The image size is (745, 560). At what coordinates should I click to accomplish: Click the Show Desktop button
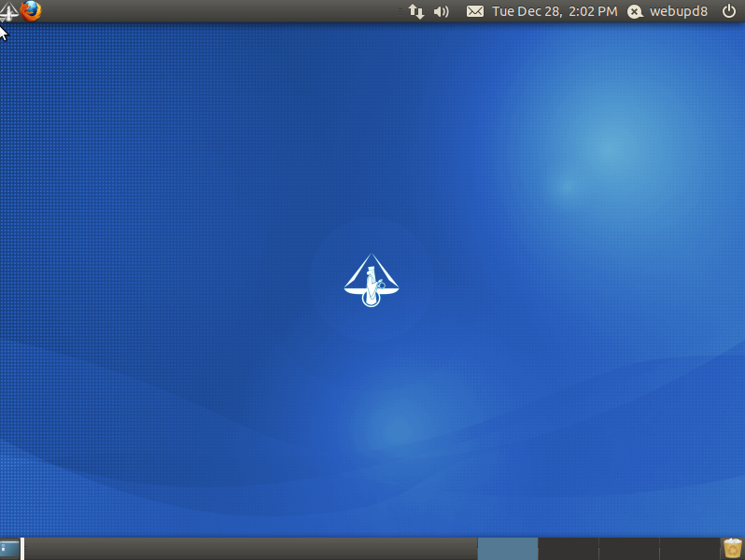coord(9,549)
